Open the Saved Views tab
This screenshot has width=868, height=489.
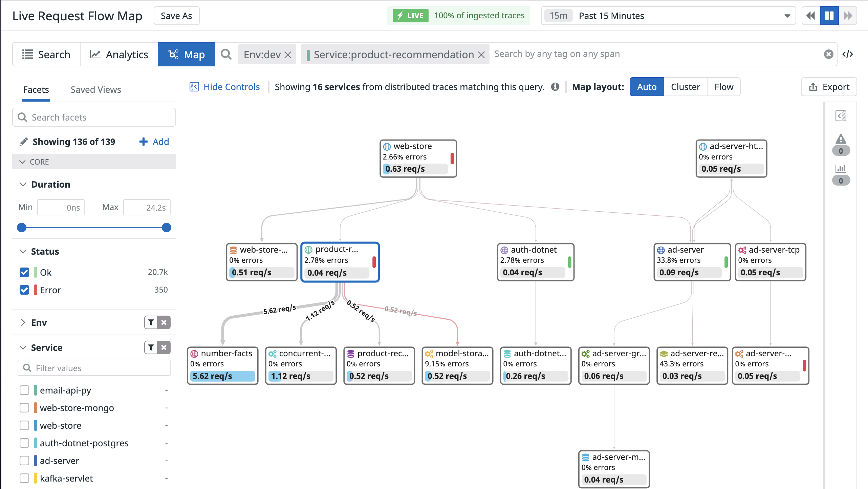[96, 90]
